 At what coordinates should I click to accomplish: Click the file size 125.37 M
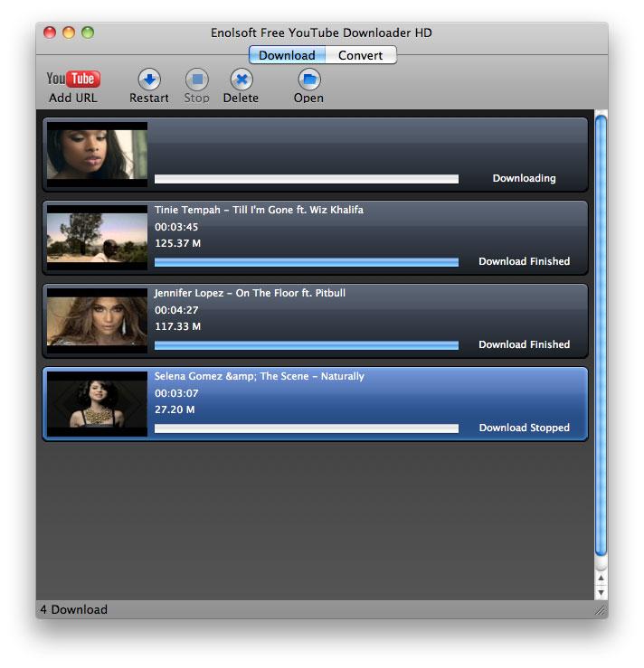tap(177, 243)
